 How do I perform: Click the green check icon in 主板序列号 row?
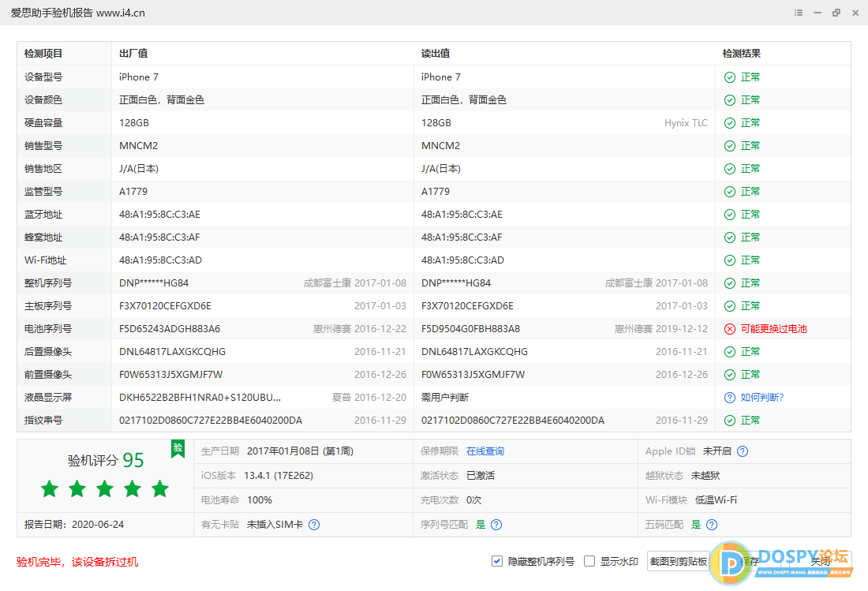730,306
